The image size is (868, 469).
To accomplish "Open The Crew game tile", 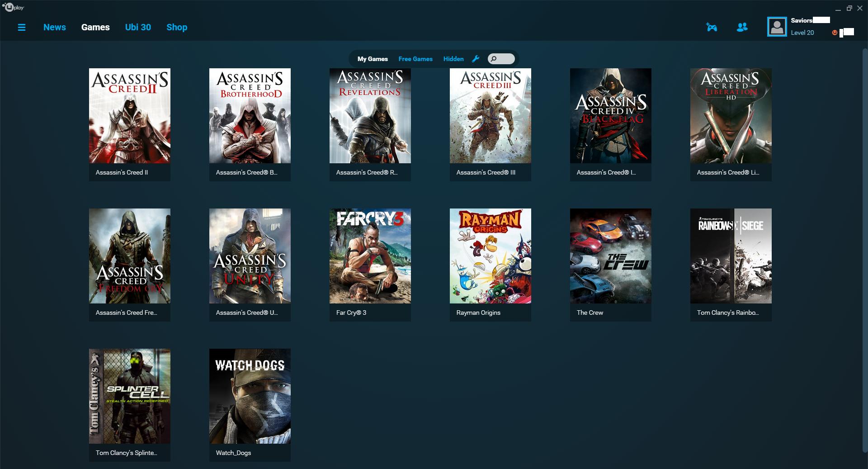I will click(x=611, y=265).
